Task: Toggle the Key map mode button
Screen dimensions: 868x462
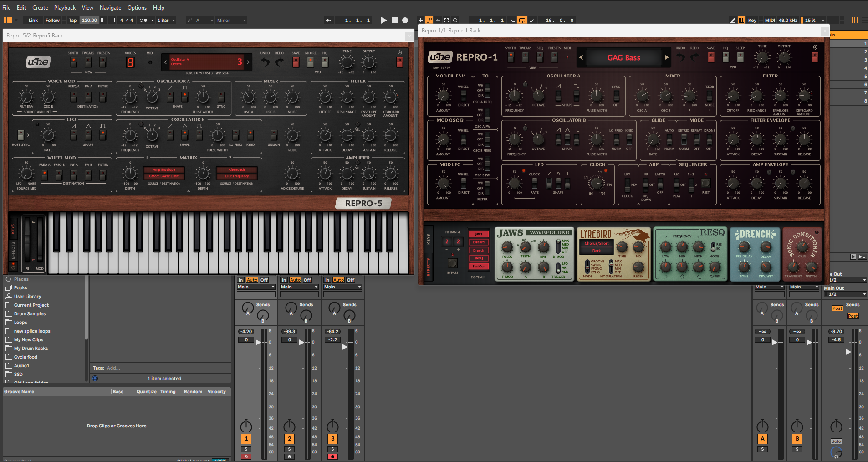Action: (x=752, y=20)
